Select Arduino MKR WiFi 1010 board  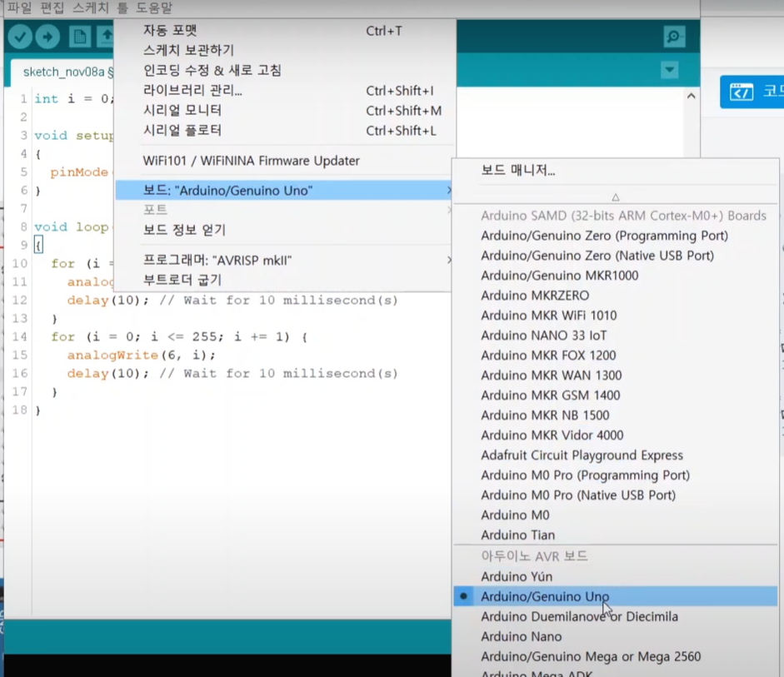tap(616, 316)
